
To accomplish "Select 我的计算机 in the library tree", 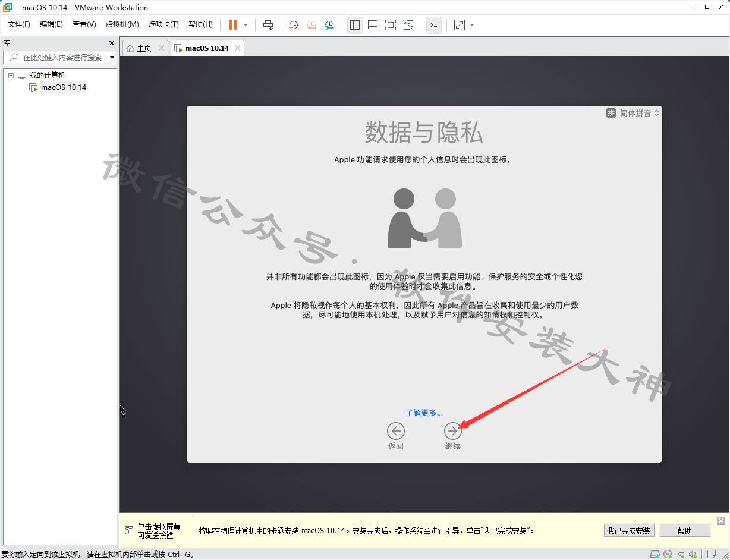I will point(48,75).
